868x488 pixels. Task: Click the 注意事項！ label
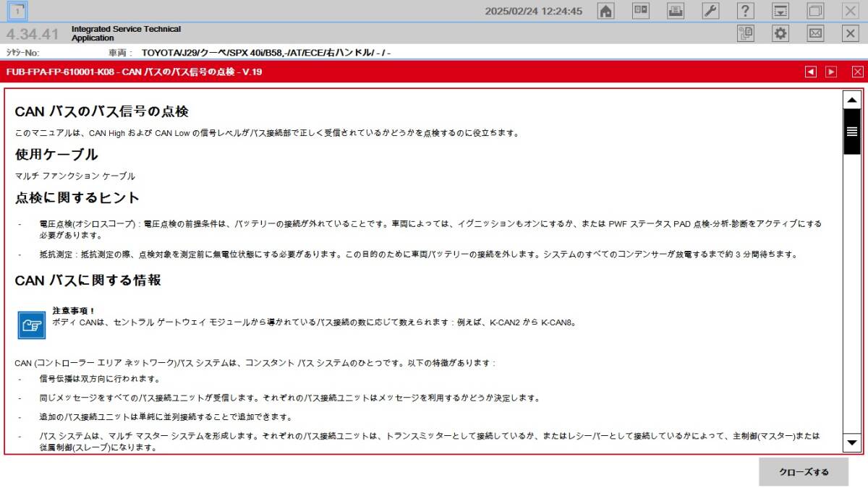[74, 311]
